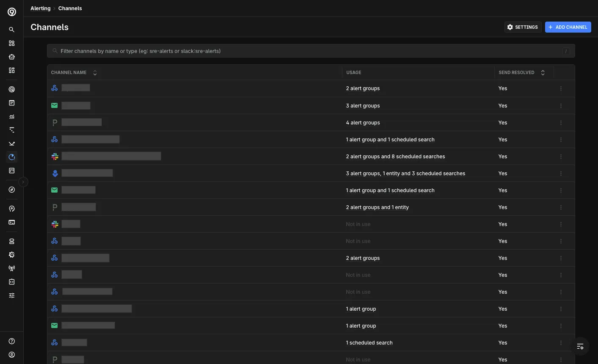
Task: Open the head insights icon in sidebar
Action: click(x=12, y=209)
